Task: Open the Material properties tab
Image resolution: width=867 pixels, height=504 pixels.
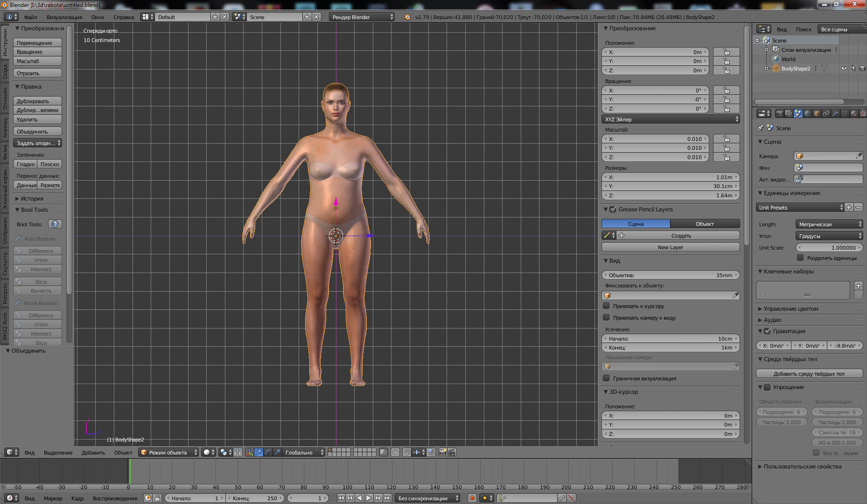Action: click(x=854, y=113)
